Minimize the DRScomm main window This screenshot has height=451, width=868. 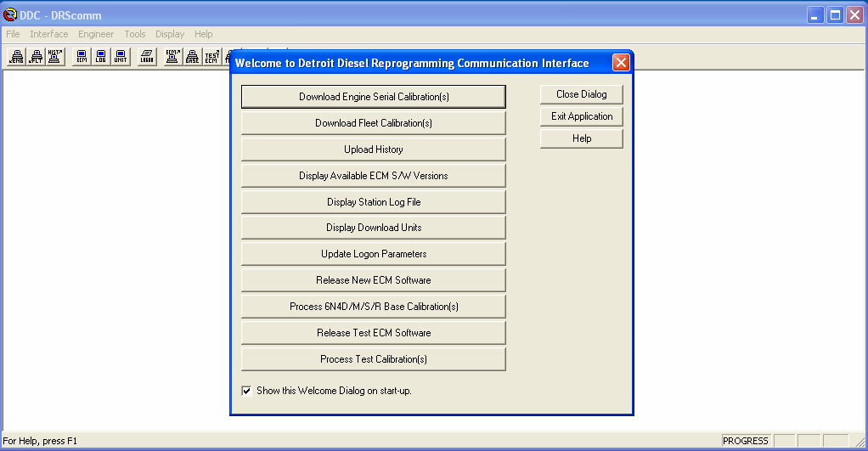(814, 15)
